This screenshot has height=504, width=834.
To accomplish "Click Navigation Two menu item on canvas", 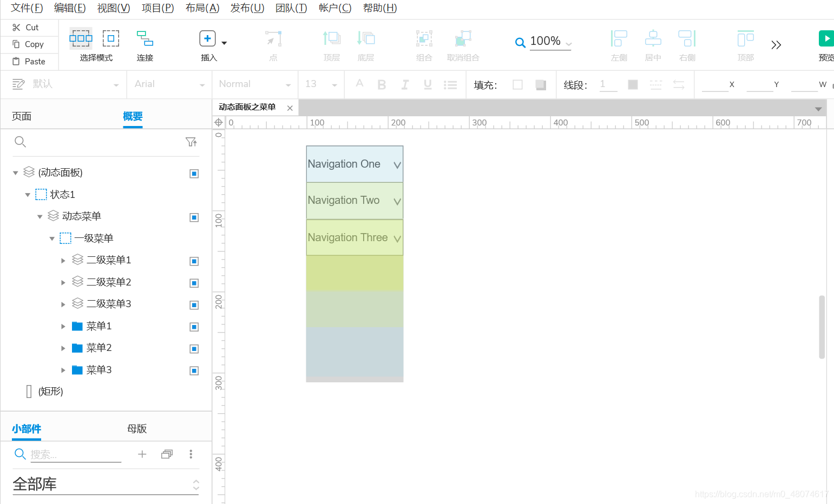I will pyautogui.click(x=354, y=201).
